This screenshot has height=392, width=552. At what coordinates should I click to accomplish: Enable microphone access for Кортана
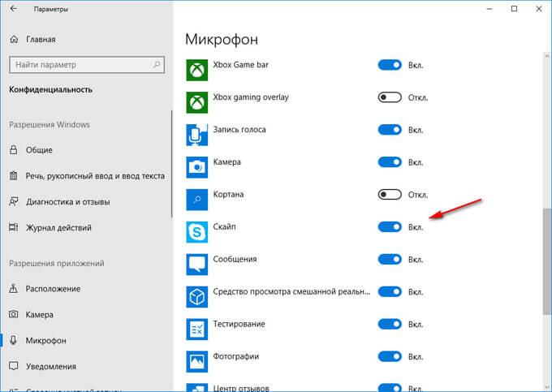click(390, 195)
